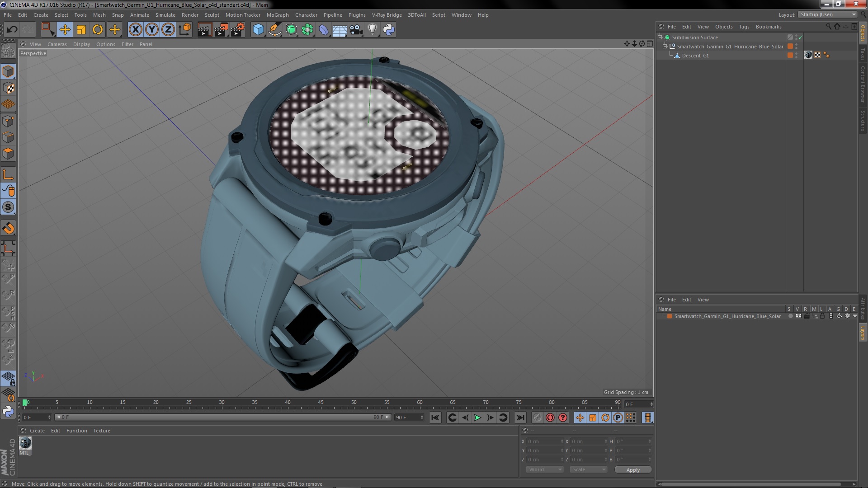Screen dimensions: 868x488
Task: Open the spline Pen tool
Action: (x=274, y=30)
